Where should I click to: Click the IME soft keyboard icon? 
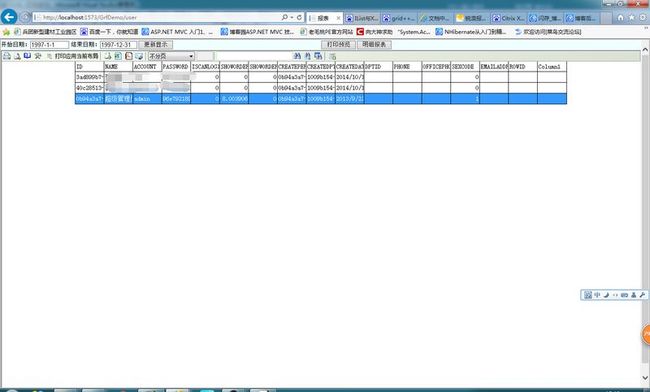click(x=624, y=295)
